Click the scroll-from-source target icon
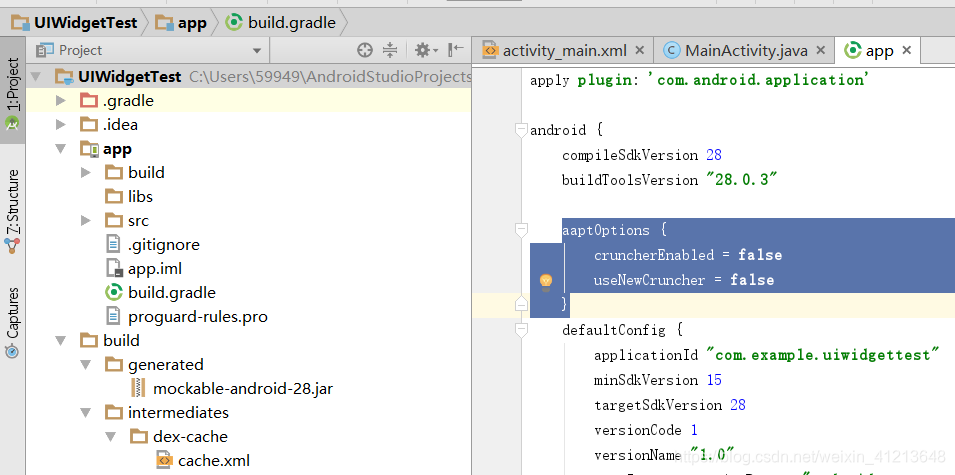This screenshot has height=475, width=955. tap(365, 51)
